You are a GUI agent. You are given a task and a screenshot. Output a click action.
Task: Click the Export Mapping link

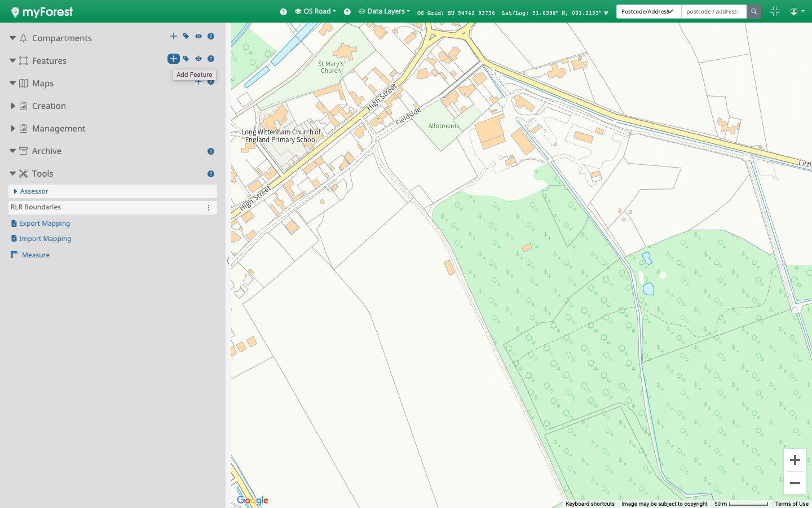(45, 224)
